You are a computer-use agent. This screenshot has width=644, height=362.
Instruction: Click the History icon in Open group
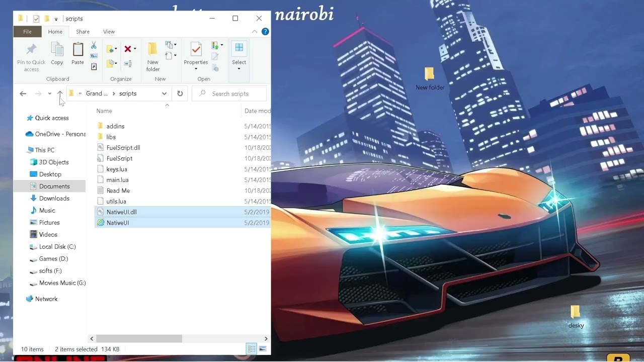tap(215, 68)
